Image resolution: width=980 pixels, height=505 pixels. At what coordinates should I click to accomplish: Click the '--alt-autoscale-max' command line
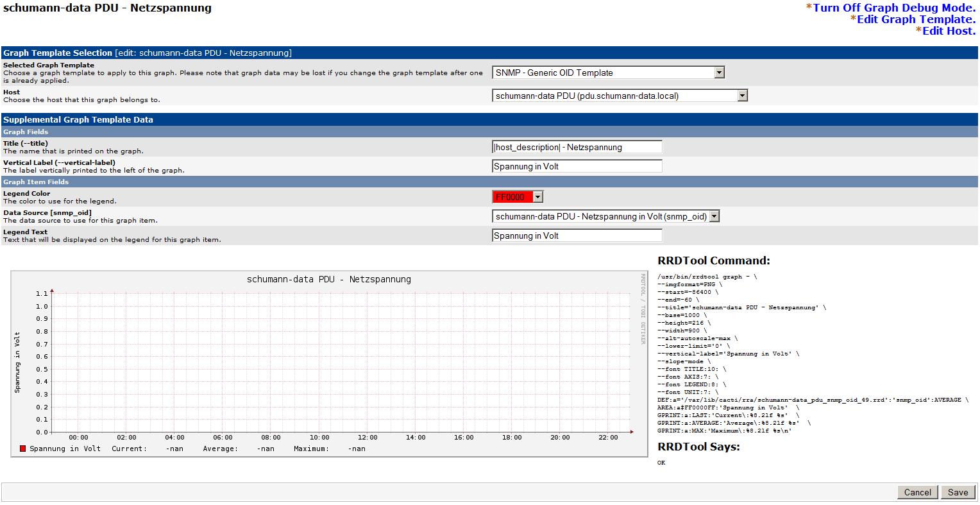coord(697,338)
